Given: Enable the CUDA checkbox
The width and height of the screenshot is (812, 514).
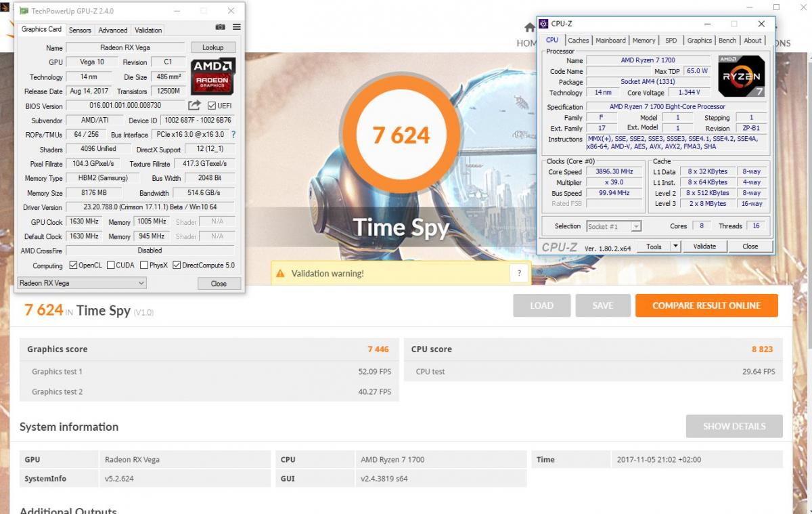Looking at the screenshot, I should click(x=110, y=265).
